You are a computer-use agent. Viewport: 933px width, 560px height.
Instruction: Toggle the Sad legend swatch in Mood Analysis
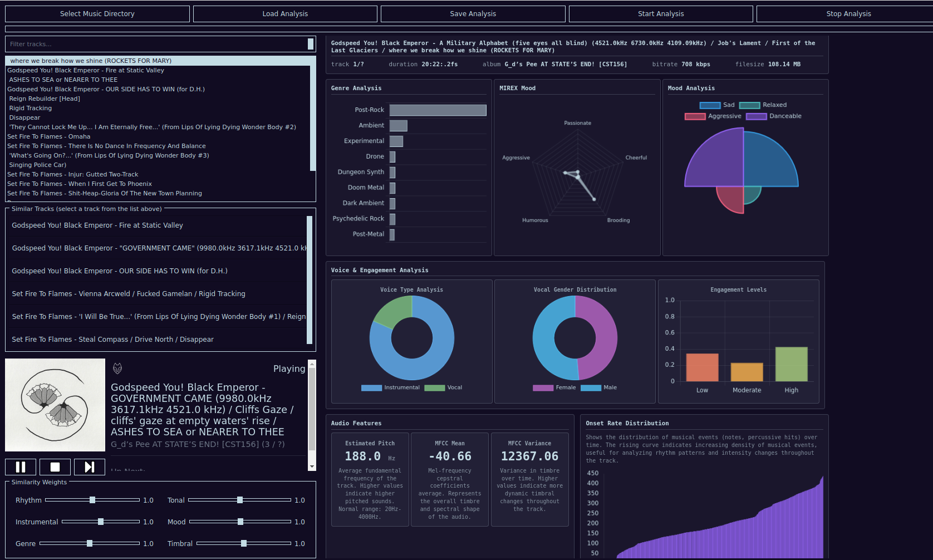[710, 105]
